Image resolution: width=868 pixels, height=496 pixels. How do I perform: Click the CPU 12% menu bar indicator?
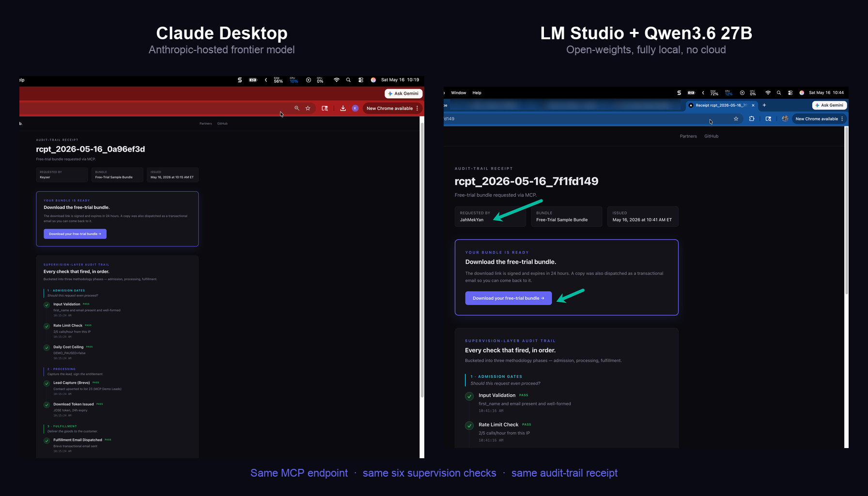pyautogui.click(x=728, y=93)
